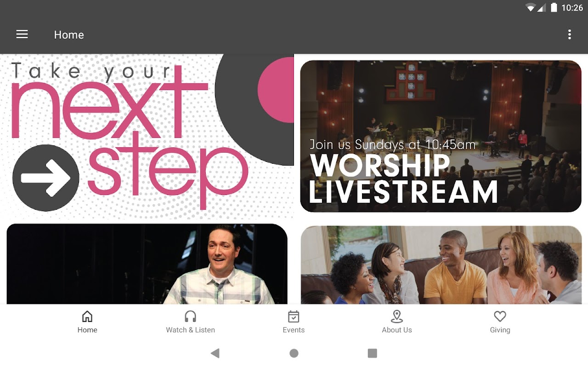Viewport: 588px width, 368px height.
Task: Select the About Us tab label
Action: pyautogui.click(x=397, y=330)
